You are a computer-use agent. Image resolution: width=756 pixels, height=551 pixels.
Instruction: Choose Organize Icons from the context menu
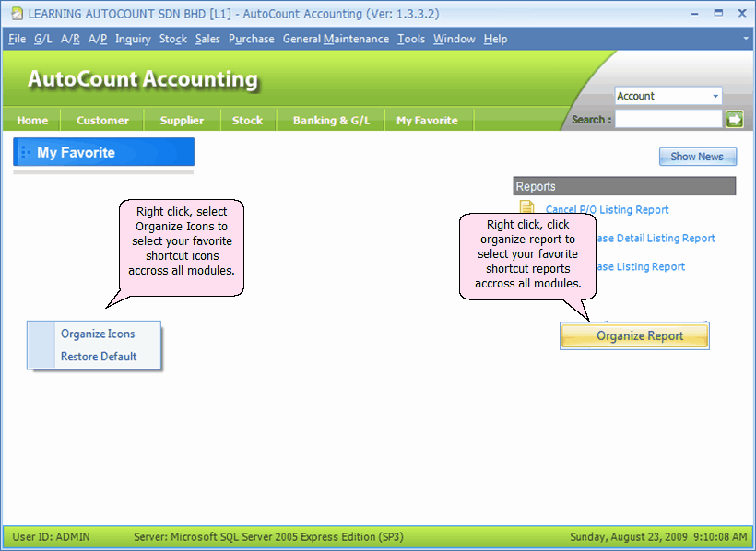[x=98, y=334]
